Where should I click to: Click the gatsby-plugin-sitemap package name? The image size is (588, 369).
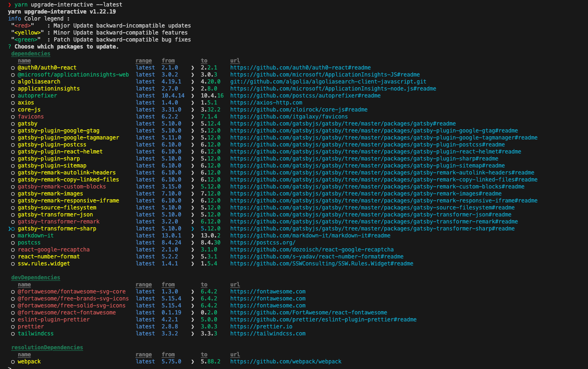[x=52, y=166]
